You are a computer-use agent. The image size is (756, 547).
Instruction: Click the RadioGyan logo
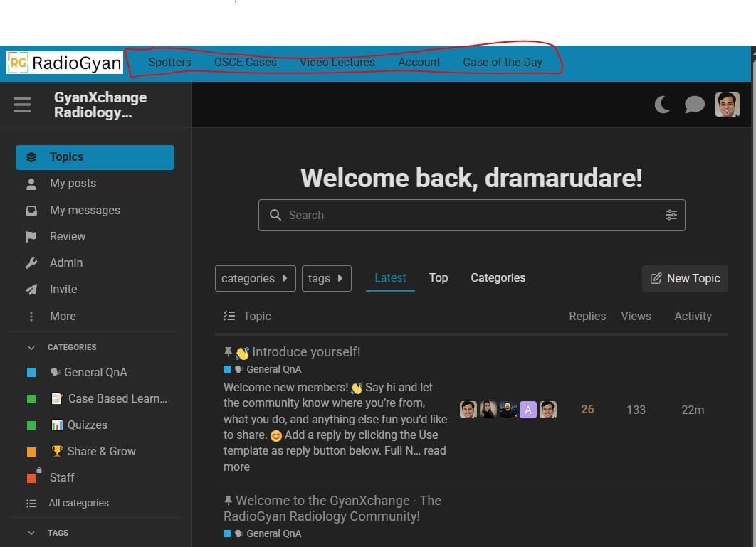[65, 63]
